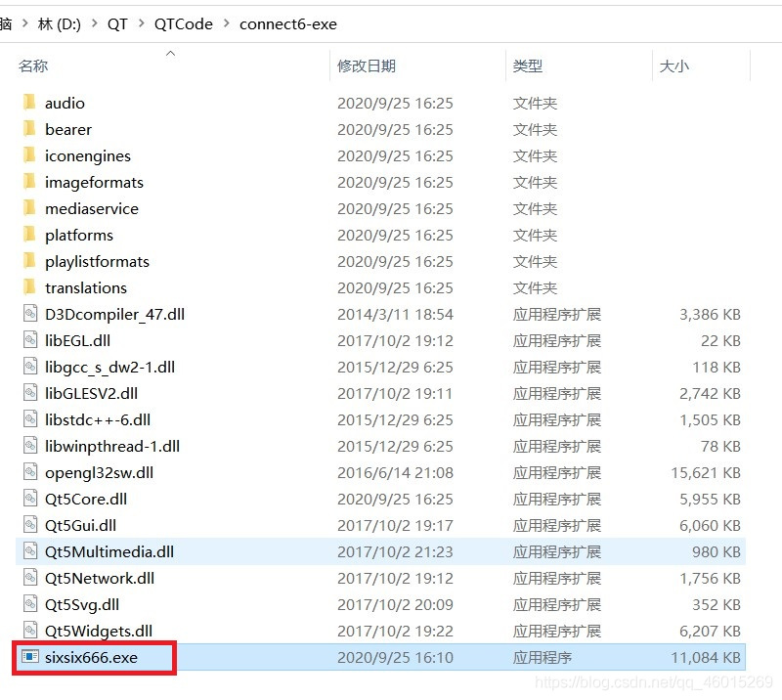Go to QTCode in the breadcrumb path
The image size is (782, 700).
click(184, 23)
